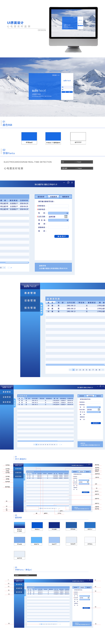
Task: Click the vertical collapse tab beside 报告管理 in enlarged sidebar view
Action: 42,309
